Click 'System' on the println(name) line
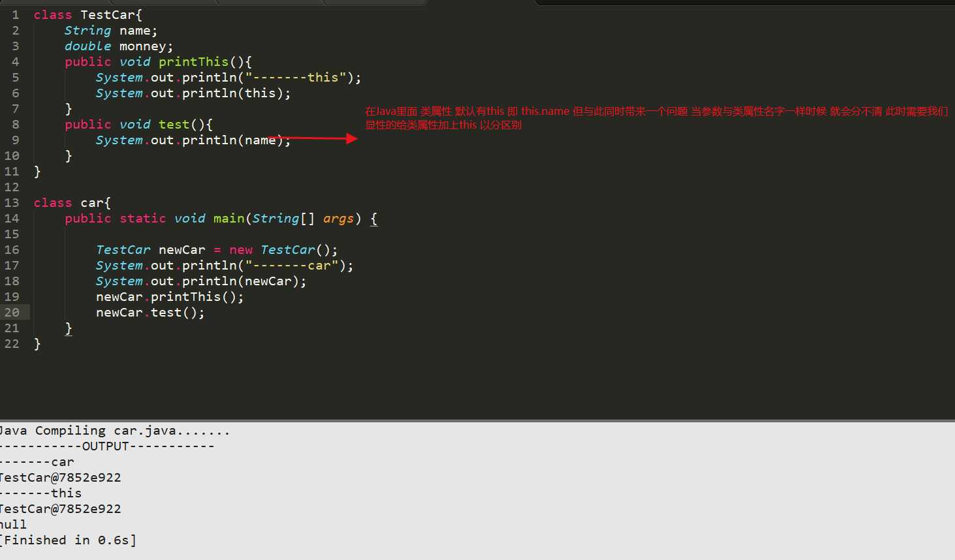955x560 pixels. coord(119,140)
